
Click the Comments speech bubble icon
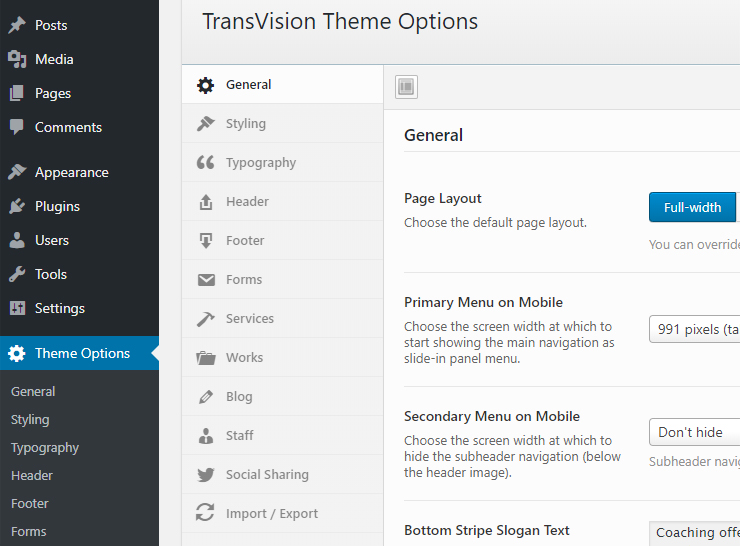17,127
